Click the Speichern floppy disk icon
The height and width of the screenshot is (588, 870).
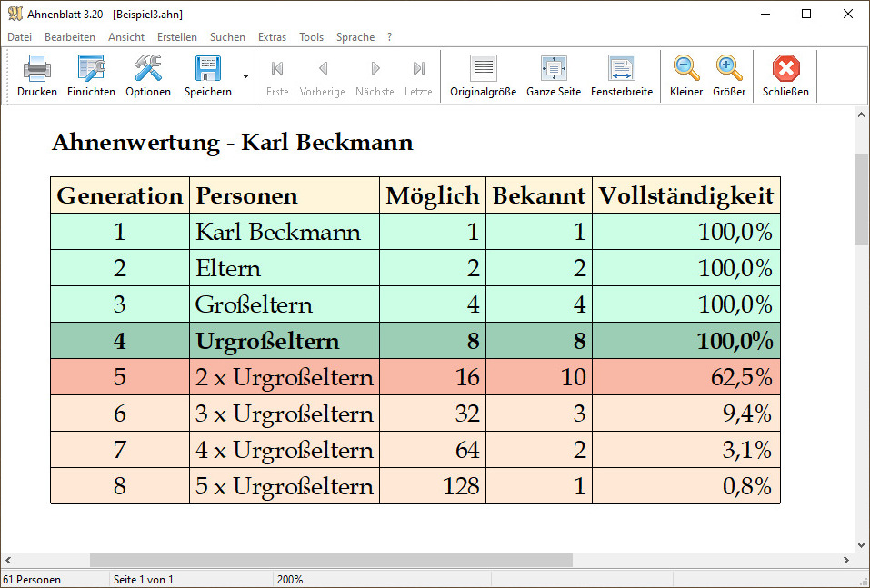(x=208, y=69)
